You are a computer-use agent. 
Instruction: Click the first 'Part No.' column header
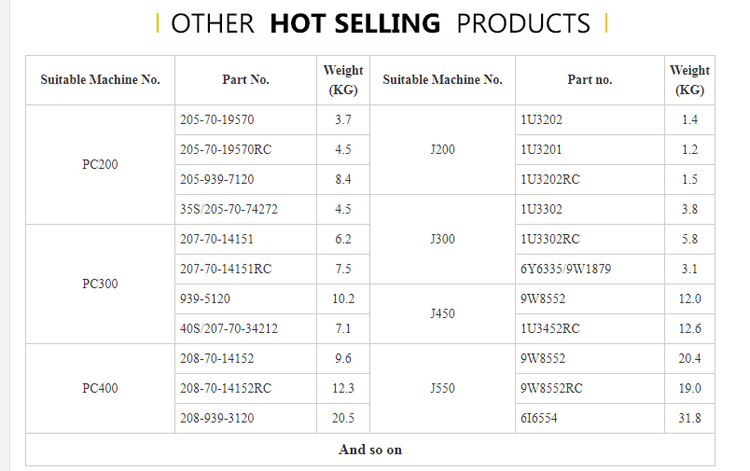[245, 80]
